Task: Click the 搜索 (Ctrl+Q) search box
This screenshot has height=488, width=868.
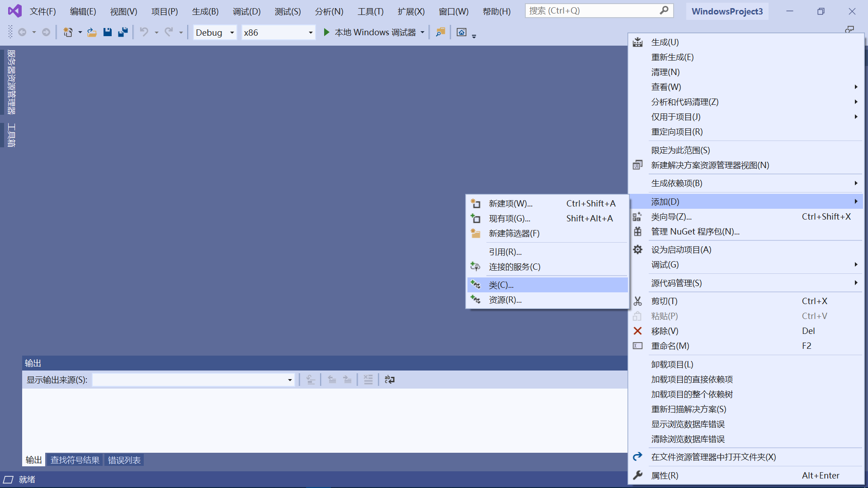Action: [x=599, y=10]
